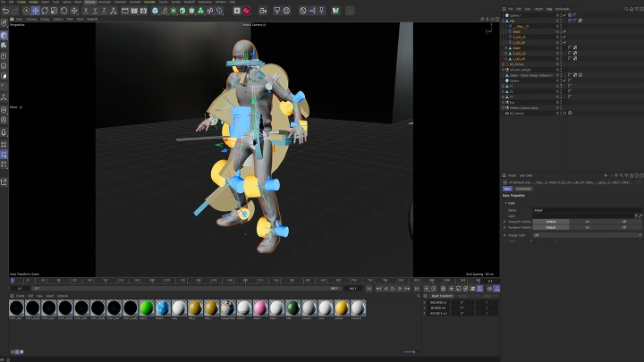Click the Coordinate System icon beside Z axis

coord(114,11)
